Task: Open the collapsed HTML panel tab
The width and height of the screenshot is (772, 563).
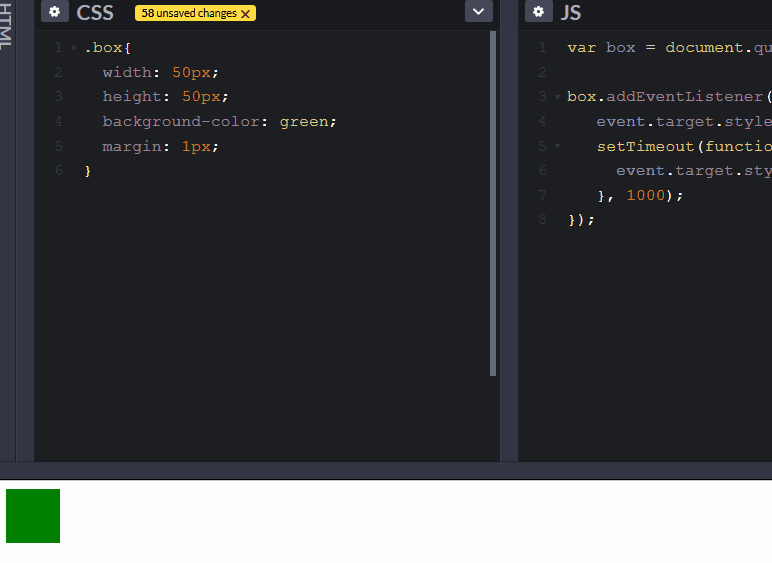Action: coord(5,25)
